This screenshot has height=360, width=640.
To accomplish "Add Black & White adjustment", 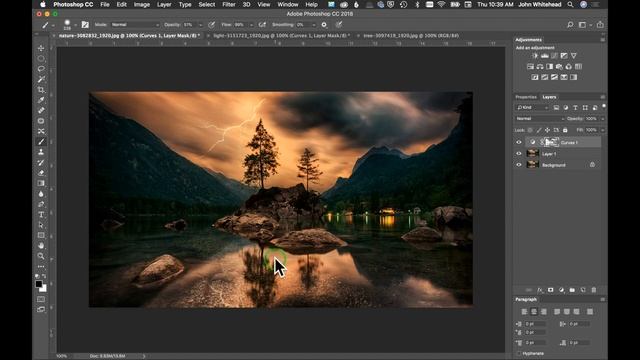I will pos(550,67).
